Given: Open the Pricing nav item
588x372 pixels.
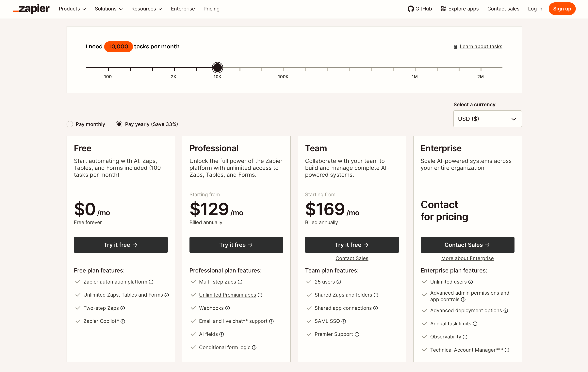Looking at the screenshot, I should coord(211,9).
